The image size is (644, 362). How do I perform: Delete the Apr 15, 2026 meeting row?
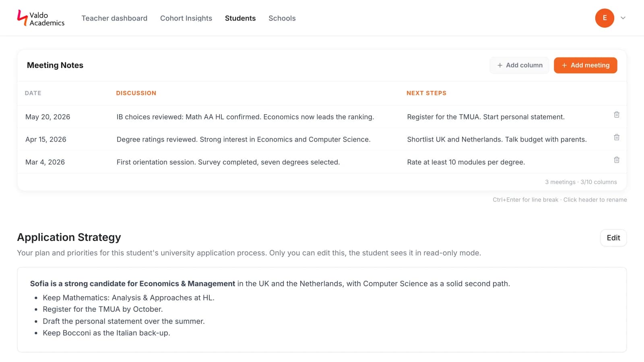616,137
